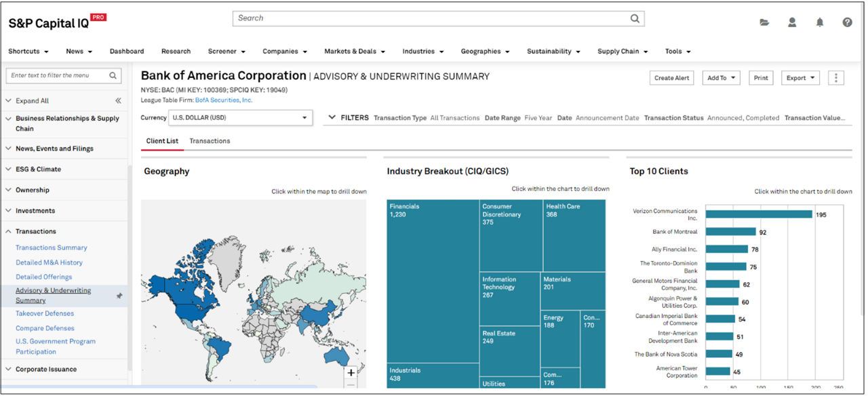Image resolution: width=868 pixels, height=398 pixels.
Task: Open Advisory & Underwriting Summary link
Action: click(53, 296)
